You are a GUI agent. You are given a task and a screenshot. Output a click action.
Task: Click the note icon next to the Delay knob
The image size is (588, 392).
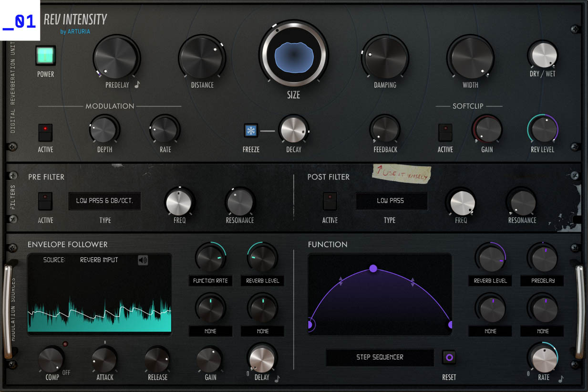(x=277, y=378)
